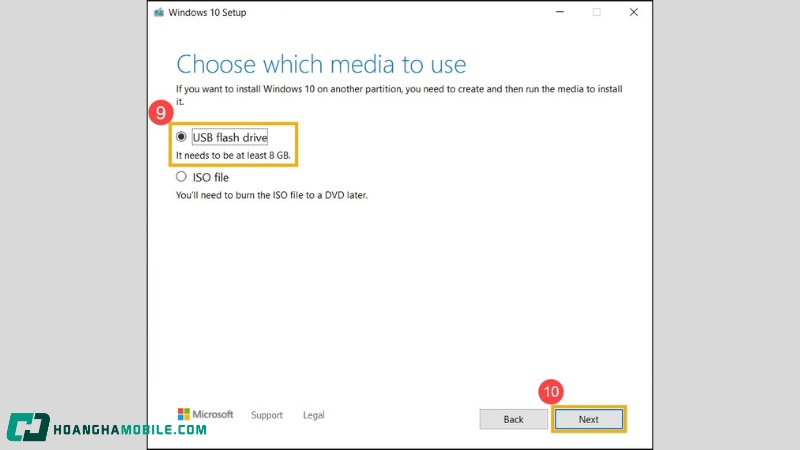
Task: Click the 'If you want to install Windows 10' paragraph
Action: [399, 95]
